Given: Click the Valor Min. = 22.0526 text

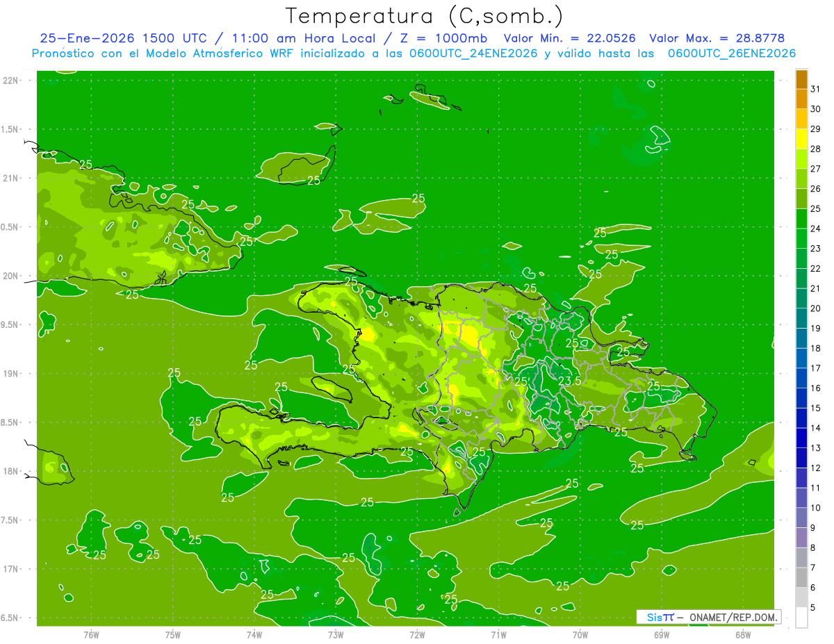Looking at the screenshot, I should point(571,39).
